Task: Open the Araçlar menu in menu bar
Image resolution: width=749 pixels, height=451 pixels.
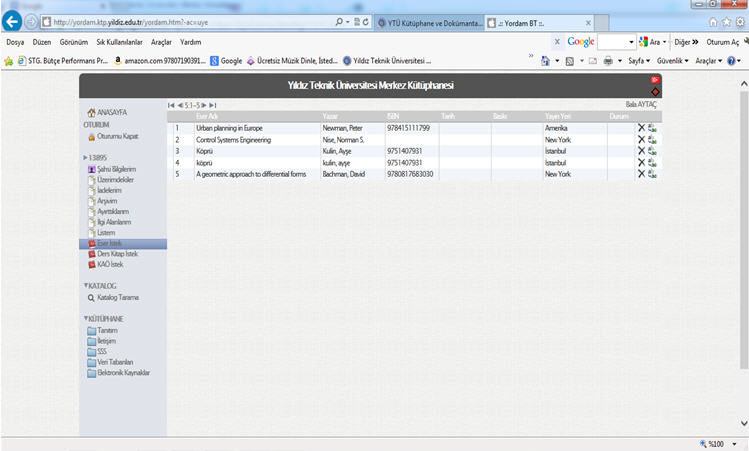Action: (161, 42)
